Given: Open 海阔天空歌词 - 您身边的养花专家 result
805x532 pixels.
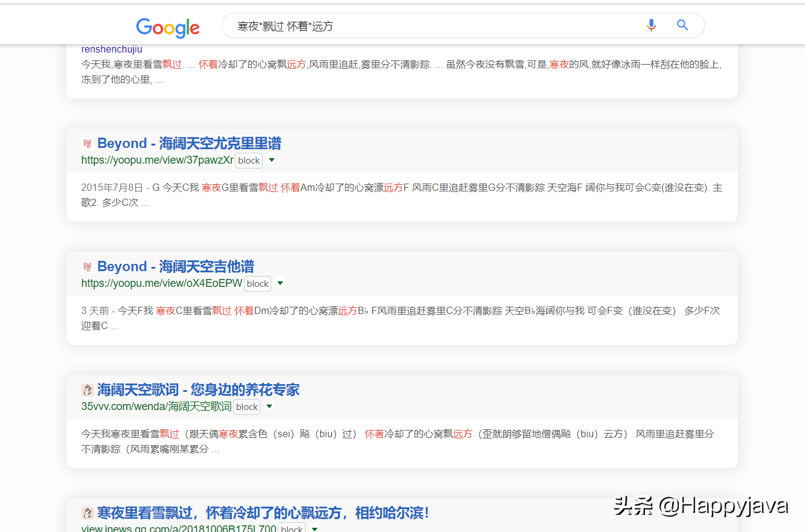Looking at the screenshot, I should [x=198, y=390].
